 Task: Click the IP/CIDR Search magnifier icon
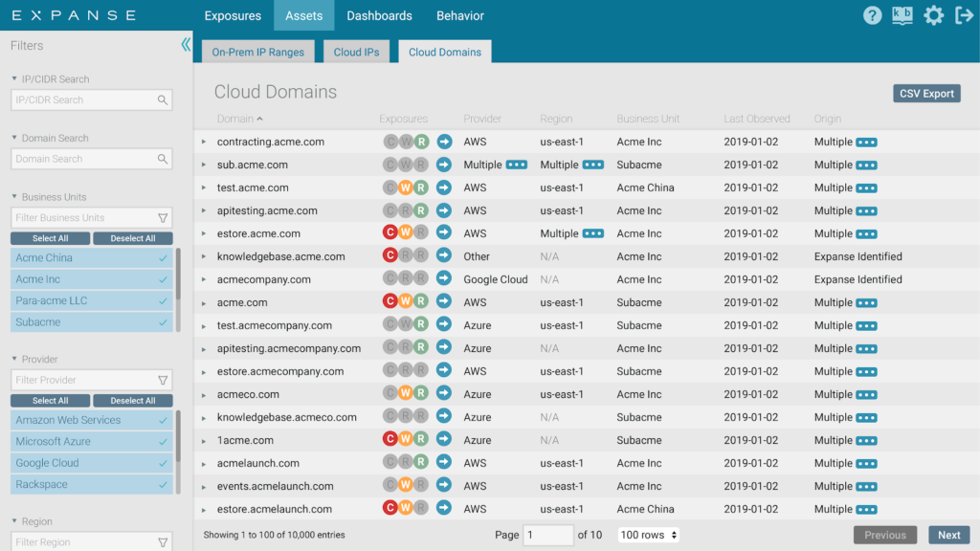pyautogui.click(x=163, y=99)
